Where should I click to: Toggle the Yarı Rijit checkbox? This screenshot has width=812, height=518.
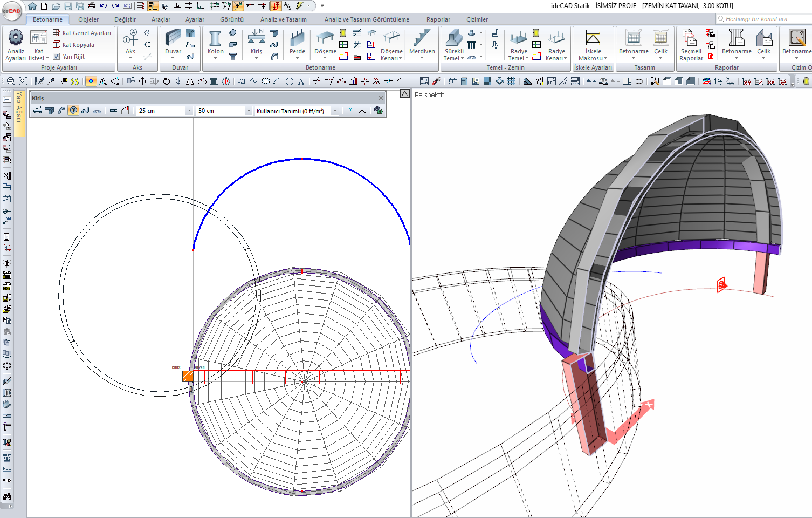coord(56,56)
